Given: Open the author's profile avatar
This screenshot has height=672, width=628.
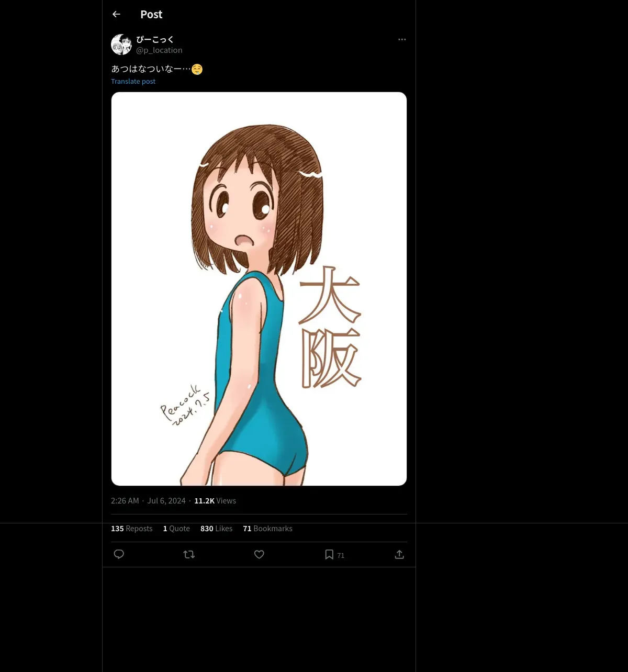Looking at the screenshot, I should [x=121, y=44].
